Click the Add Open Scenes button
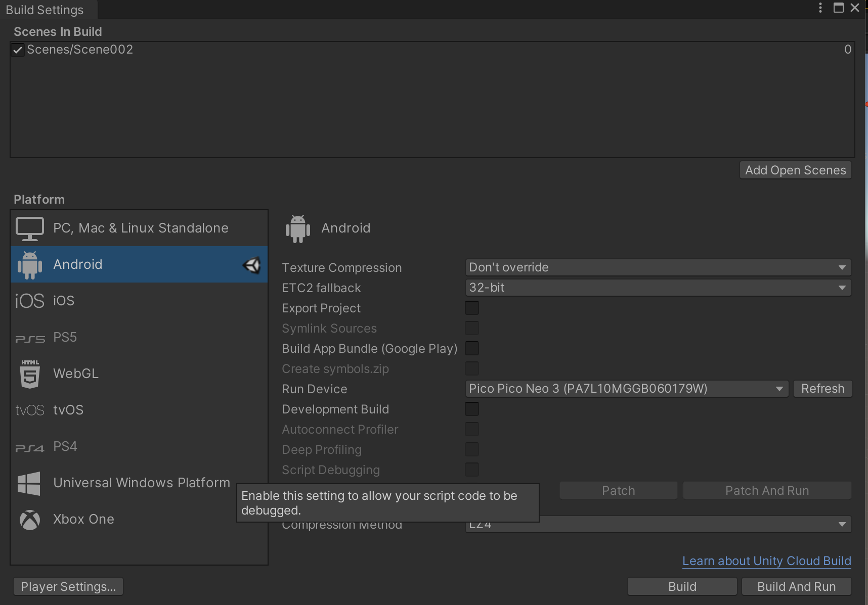Screen dimensions: 868x605 (x=796, y=170)
